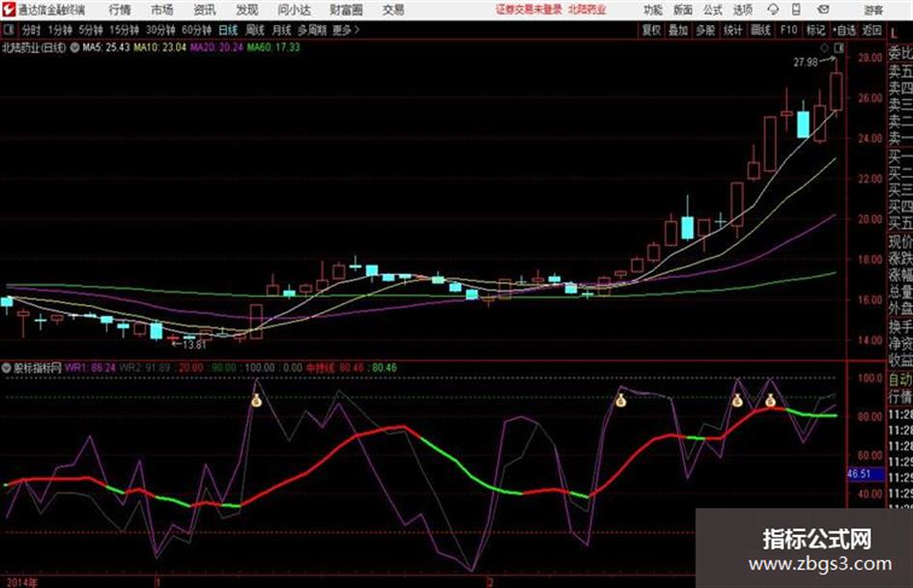This screenshot has height=588, width=913.
Task: Select the 自动 tab in right panel
Action: click(900, 379)
